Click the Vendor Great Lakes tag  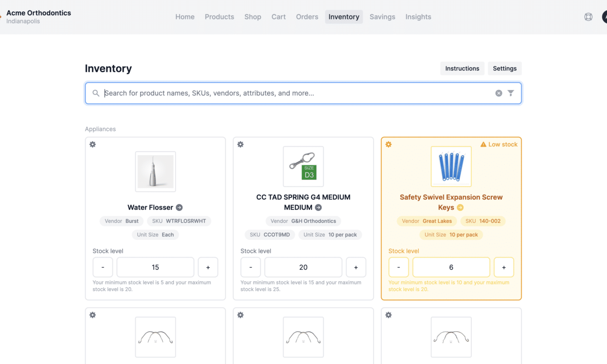click(427, 221)
